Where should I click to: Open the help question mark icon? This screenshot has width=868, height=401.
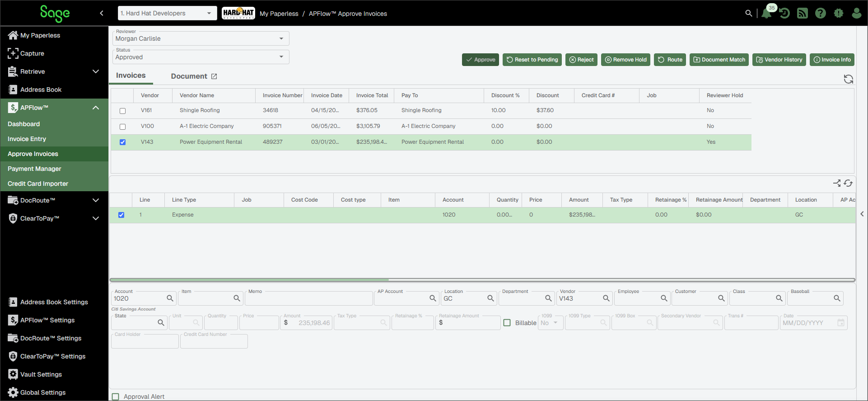coord(821,13)
